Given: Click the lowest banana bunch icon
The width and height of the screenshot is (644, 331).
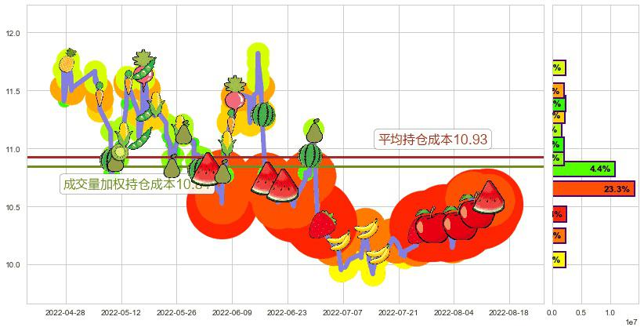Looking at the screenshot, I should point(378,254).
